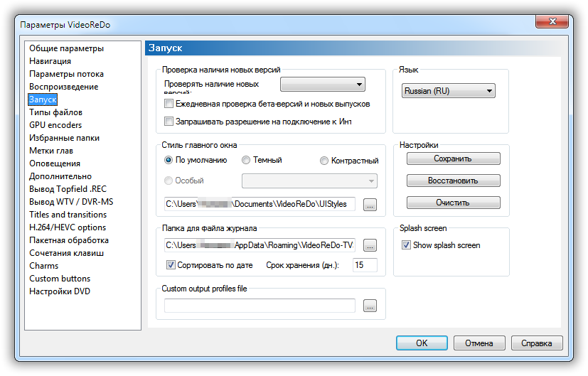Select the Запуск entry in sidebar

pyautogui.click(x=43, y=100)
